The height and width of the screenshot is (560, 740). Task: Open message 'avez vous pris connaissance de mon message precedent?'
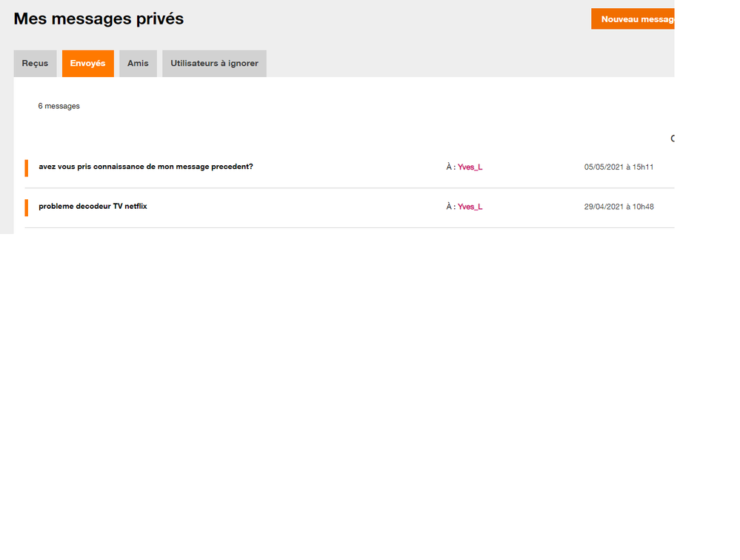146,167
